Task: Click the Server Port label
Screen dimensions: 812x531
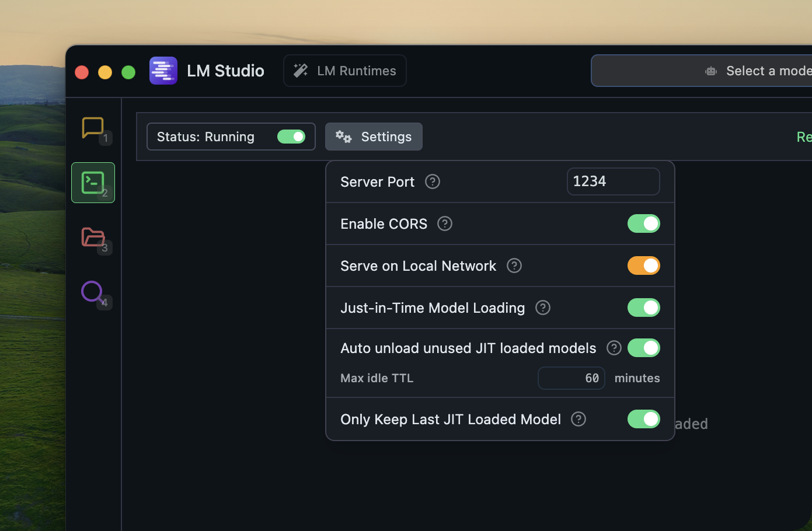Action: pos(378,181)
